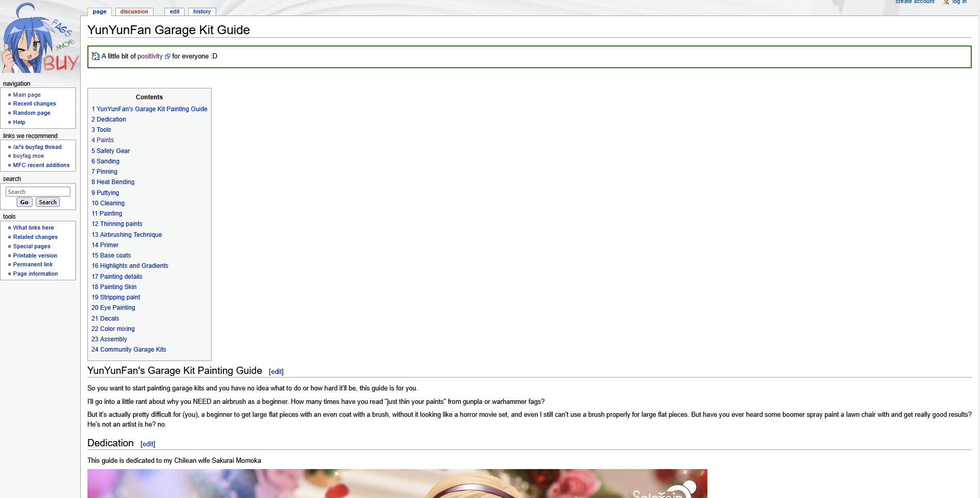Visit the buyfag.moe link
980x498 pixels.
(x=28, y=156)
